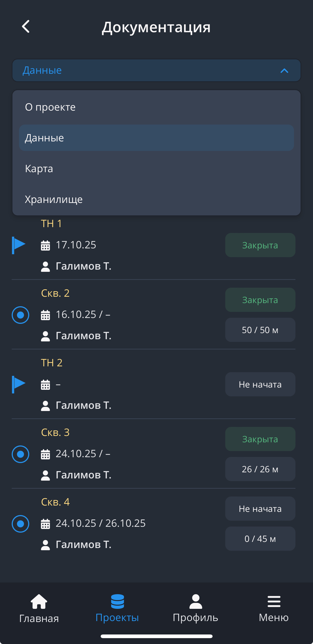The image size is (313, 644).
Task: Tap the blue flag icon for ТН 1
Action: pos(19,245)
